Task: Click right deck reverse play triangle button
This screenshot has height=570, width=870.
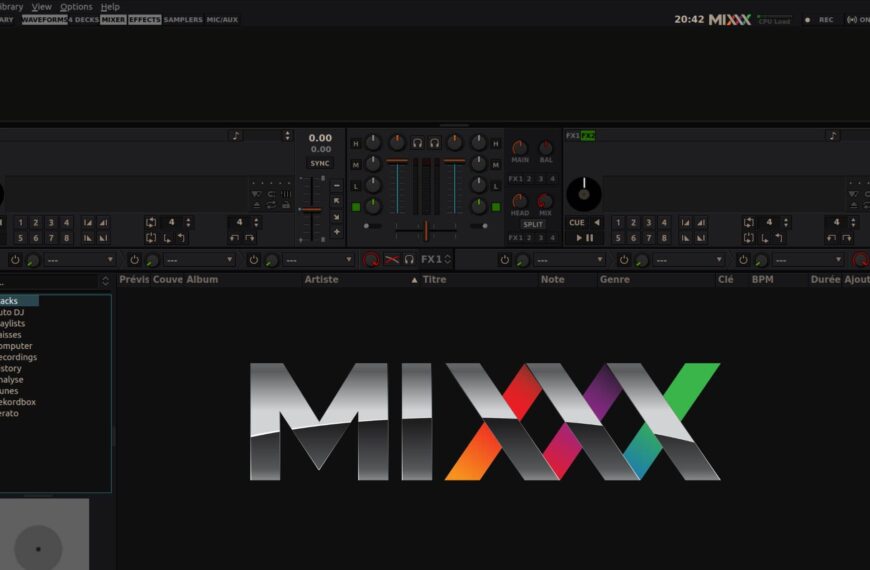Action: (597, 223)
